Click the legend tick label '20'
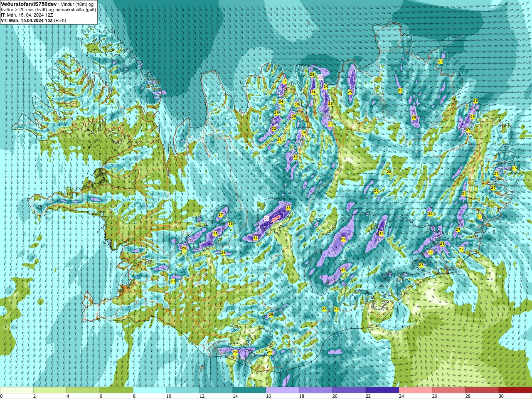This screenshot has height=399, width=532. [x=335, y=396]
